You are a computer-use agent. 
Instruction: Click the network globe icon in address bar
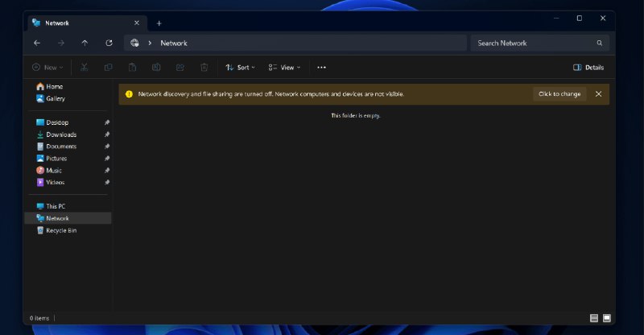[134, 43]
